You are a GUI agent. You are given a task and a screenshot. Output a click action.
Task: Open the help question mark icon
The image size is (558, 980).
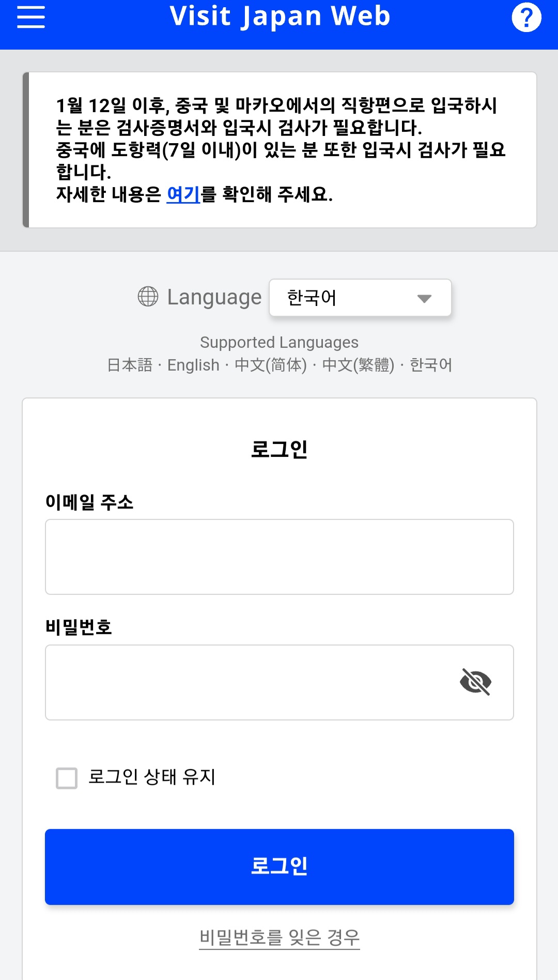(526, 18)
